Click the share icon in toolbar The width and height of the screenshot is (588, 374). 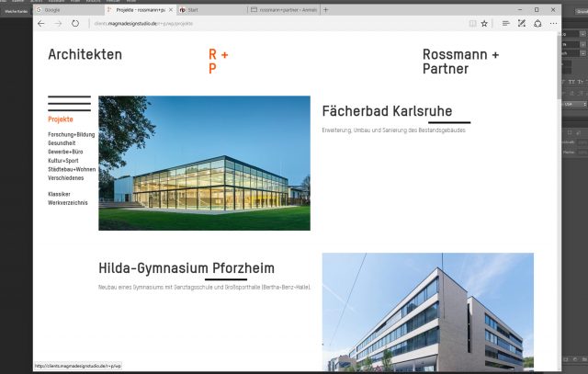(537, 23)
